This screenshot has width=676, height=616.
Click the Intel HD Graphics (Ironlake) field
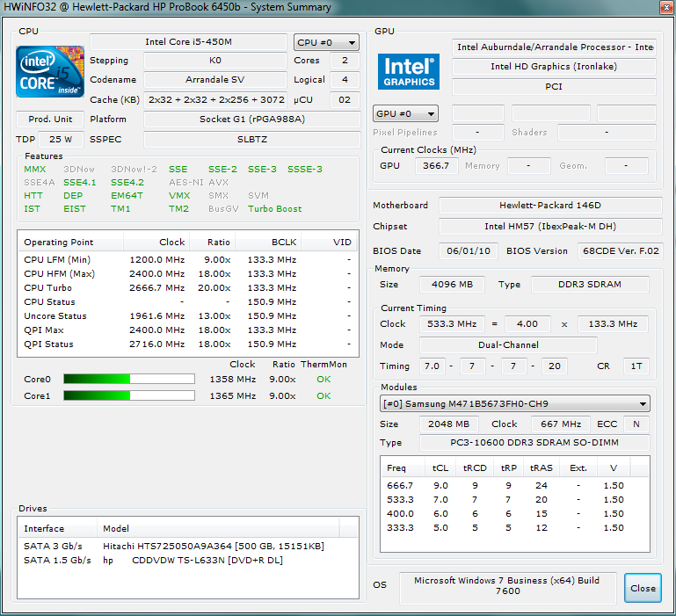point(554,67)
